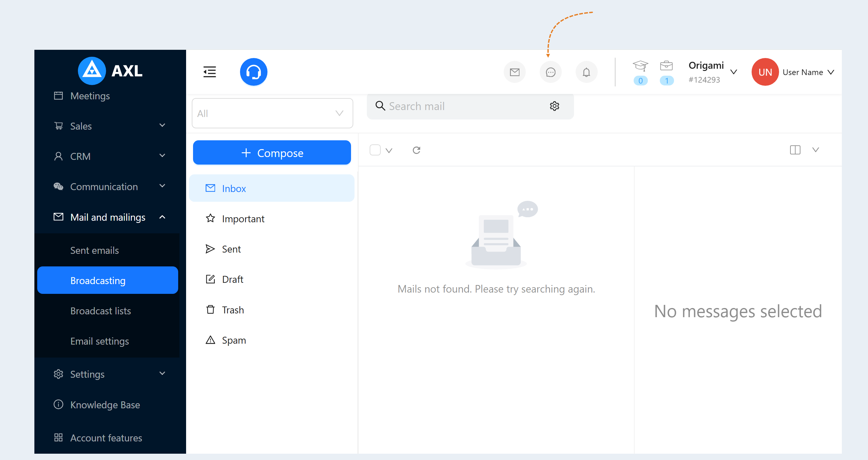
Task: Click the briefcase icon
Action: (x=666, y=65)
